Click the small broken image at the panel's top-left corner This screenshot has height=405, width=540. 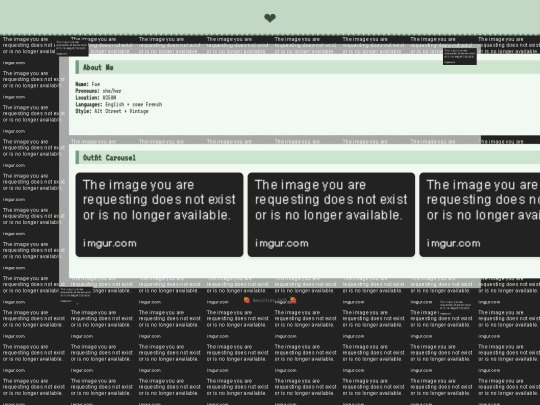click(72, 48)
